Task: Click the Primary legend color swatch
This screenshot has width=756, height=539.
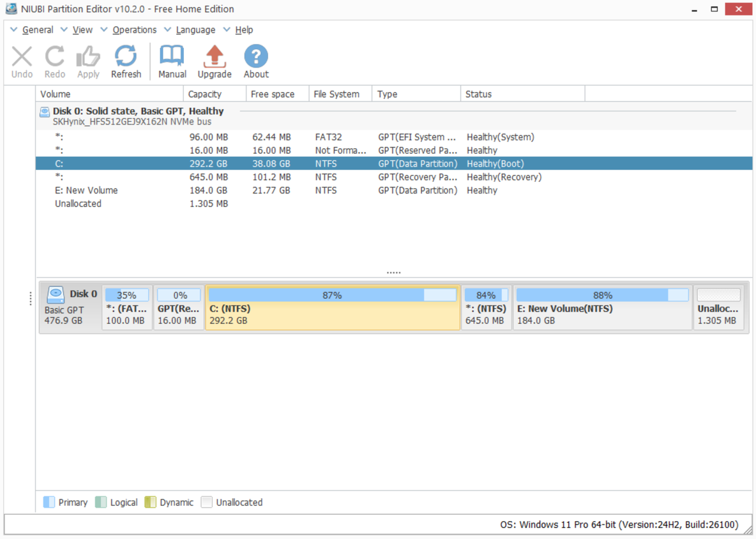Action: [x=49, y=502]
